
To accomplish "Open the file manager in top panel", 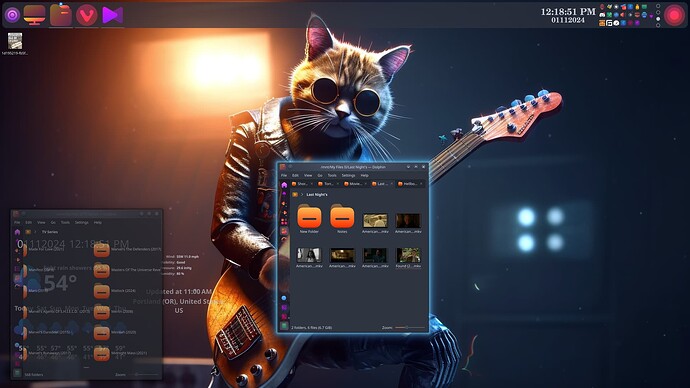I will pyautogui.click(x=61, y=15).
